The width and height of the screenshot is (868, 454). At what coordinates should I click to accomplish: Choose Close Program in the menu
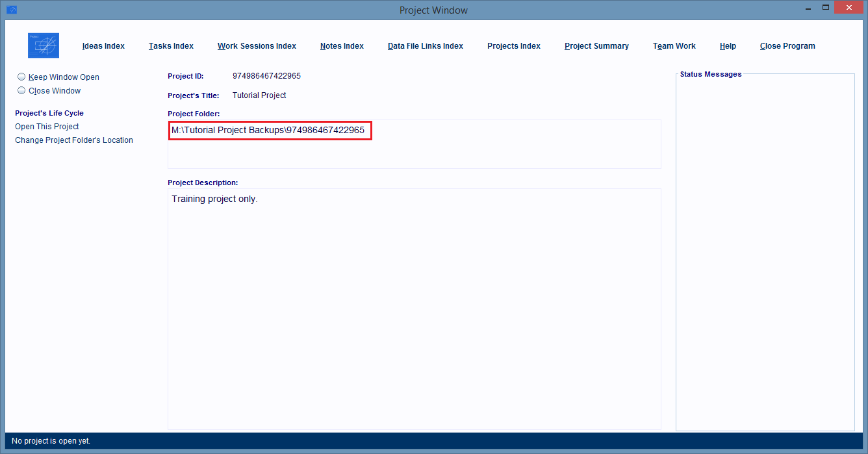pyautogui.click(x=787, y=46)
